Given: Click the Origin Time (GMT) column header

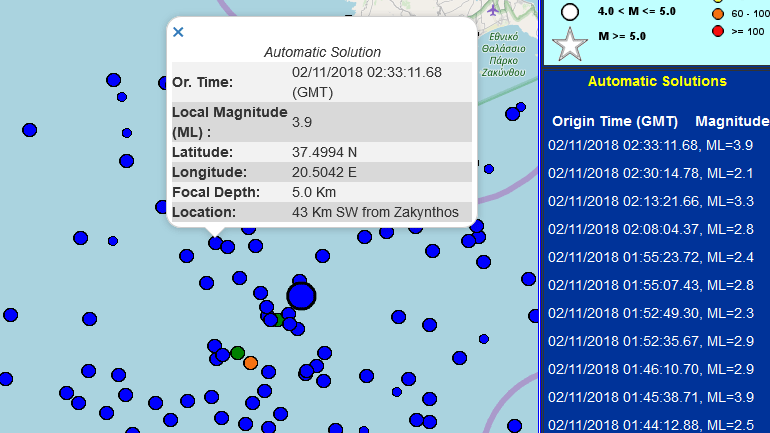Looking at the screenshot, I should pos(615,121).
